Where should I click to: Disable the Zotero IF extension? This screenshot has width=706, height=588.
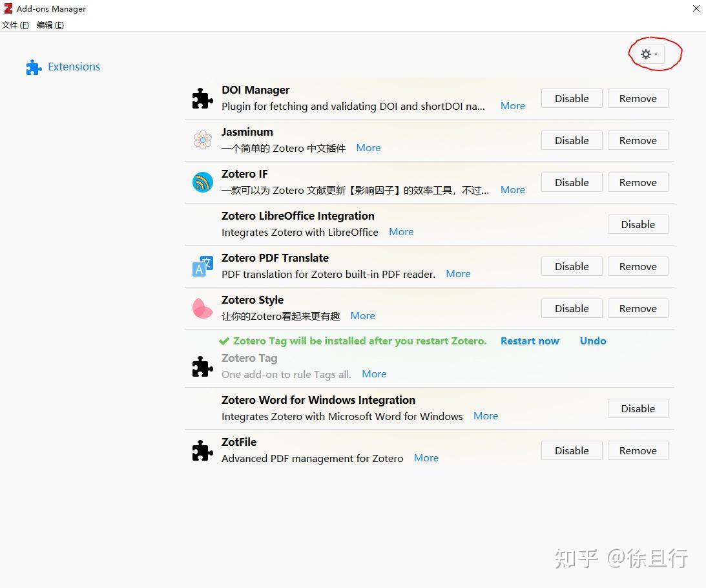point(572,182)
